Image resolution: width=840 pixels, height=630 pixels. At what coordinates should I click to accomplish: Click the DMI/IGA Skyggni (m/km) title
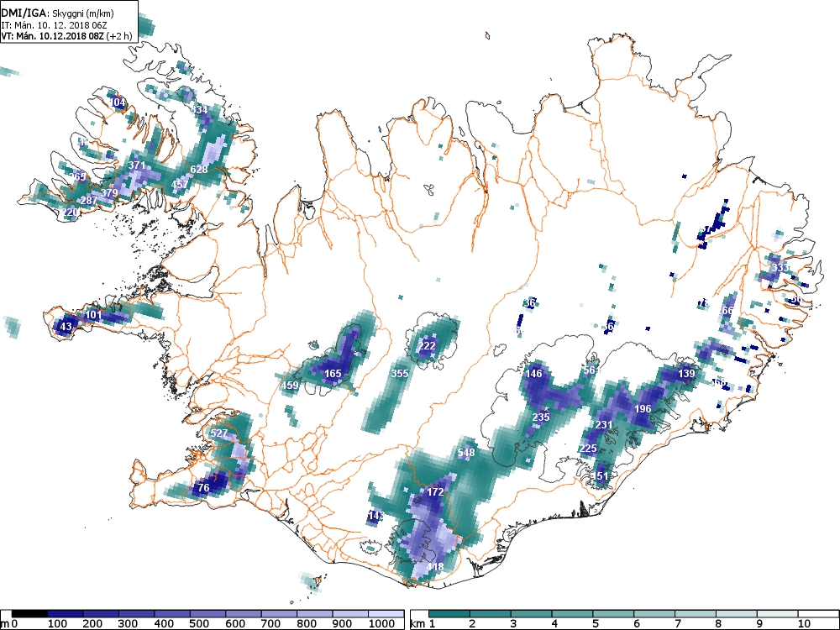(57, 13)
